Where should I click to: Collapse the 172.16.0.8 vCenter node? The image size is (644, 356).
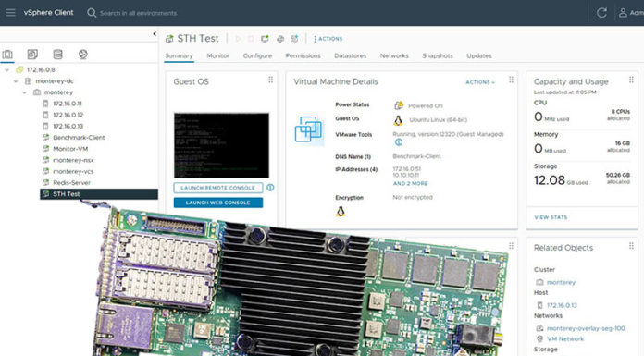[x=7, y=69]
